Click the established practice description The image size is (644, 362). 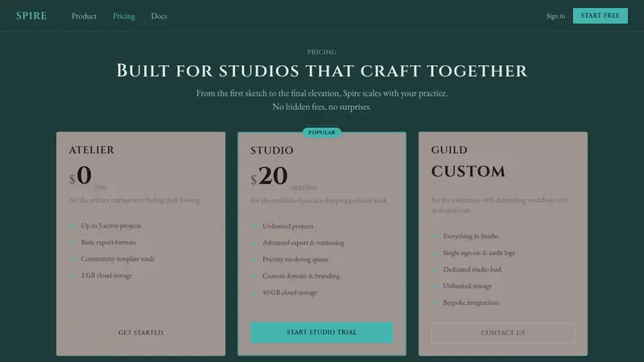[x=319, y=200]
